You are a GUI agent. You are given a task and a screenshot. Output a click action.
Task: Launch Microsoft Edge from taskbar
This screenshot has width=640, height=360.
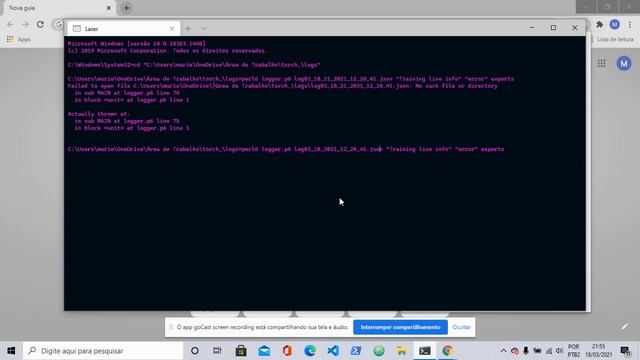(x=310, y=351)
